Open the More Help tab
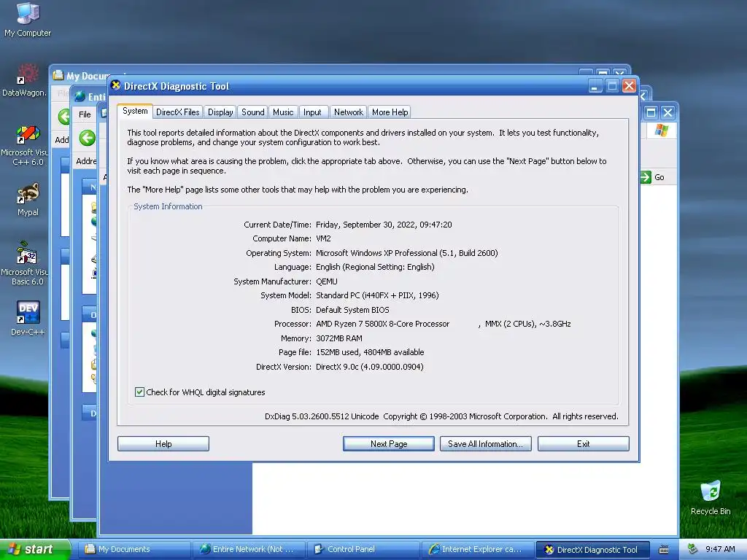This screenshot has height=560, width=747. click(390, 112)
